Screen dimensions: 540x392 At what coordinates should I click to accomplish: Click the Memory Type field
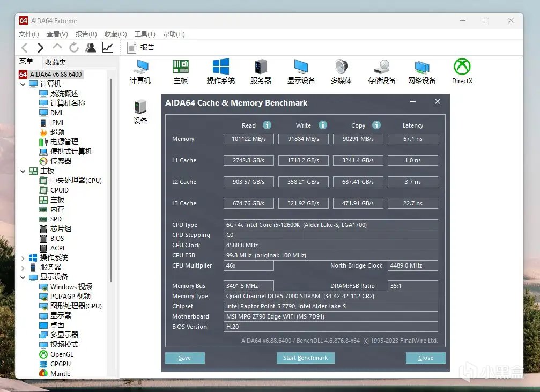tap(331, 296)
